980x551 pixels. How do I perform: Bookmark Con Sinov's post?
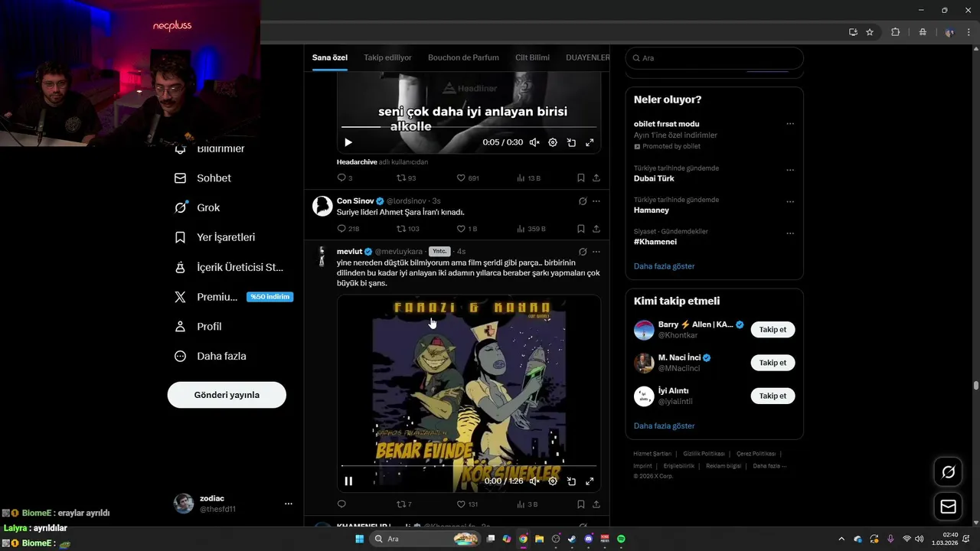pyautogui.click(x=581, y=229)
